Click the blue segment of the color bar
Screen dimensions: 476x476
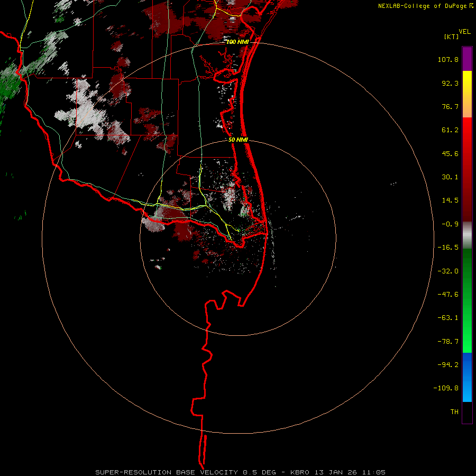pos(467,377)
